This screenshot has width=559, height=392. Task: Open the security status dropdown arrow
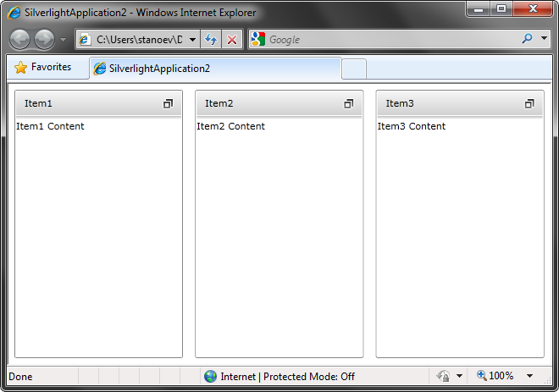click(459, 376)
